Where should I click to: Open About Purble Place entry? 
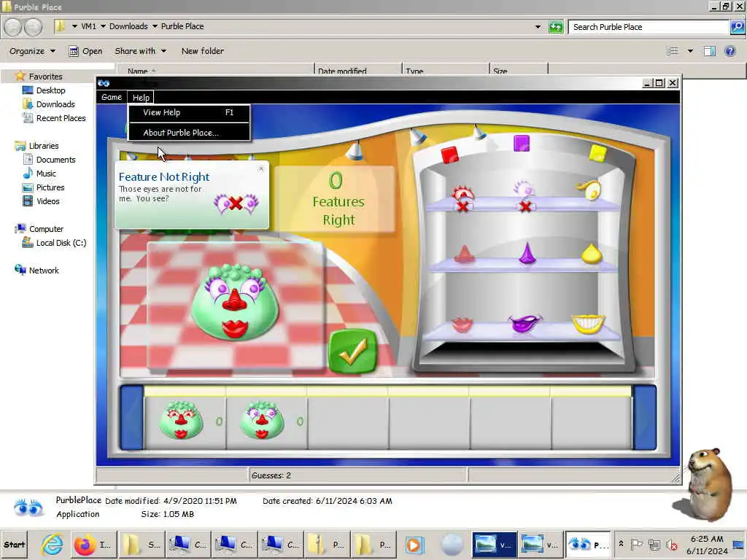coord(189,133)
